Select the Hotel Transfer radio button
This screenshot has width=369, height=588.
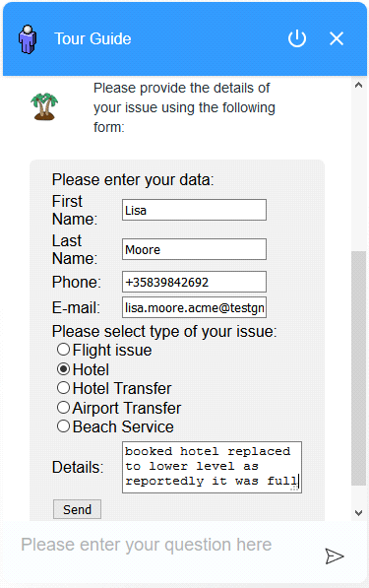click(63, 388)
